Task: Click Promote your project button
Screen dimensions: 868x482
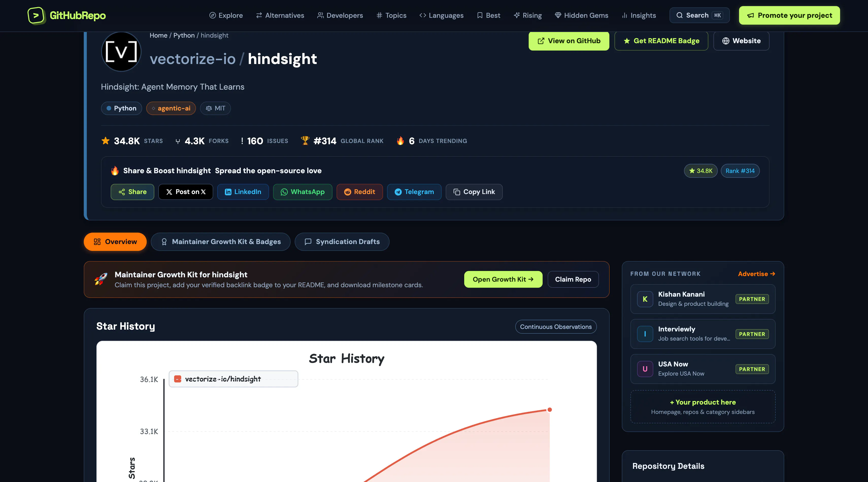Action: [x=789, y=15]
